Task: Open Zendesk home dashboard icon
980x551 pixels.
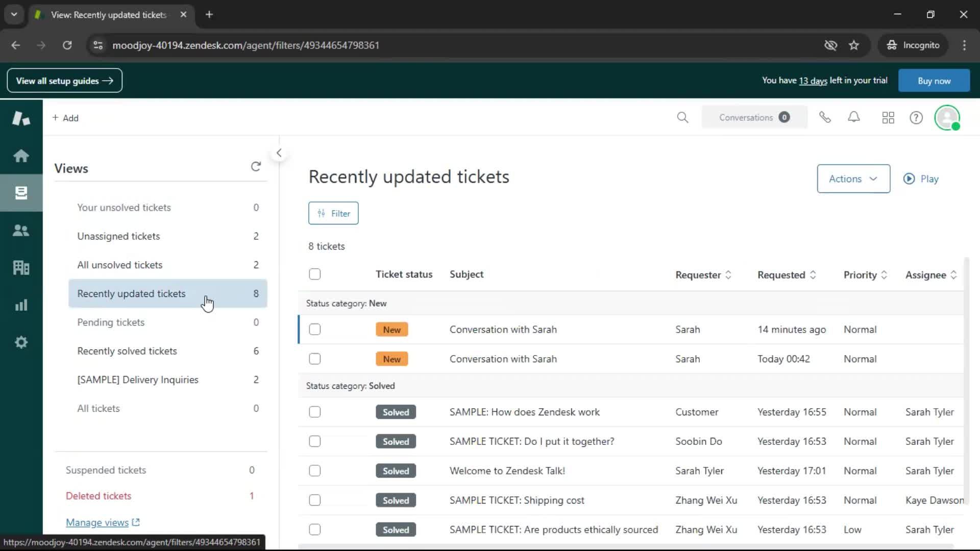Action: click(x=21, y=156)
